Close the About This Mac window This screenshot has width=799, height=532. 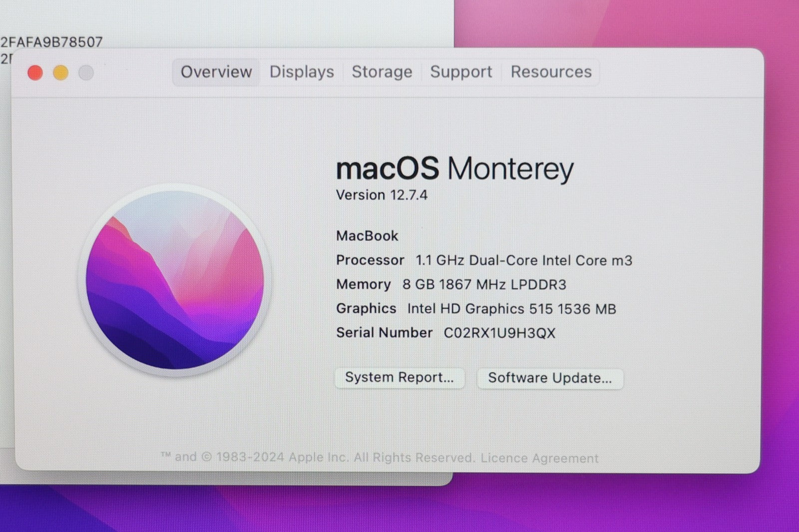(35, 73)
